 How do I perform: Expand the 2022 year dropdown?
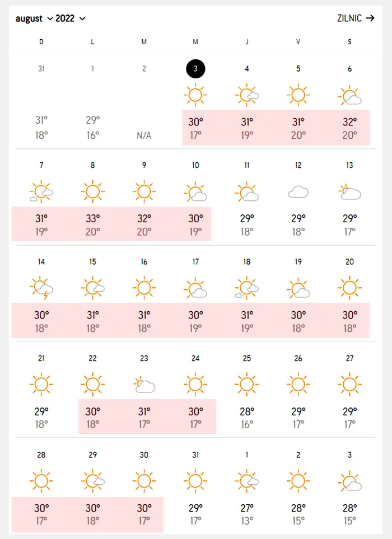[x=71, y=18]
